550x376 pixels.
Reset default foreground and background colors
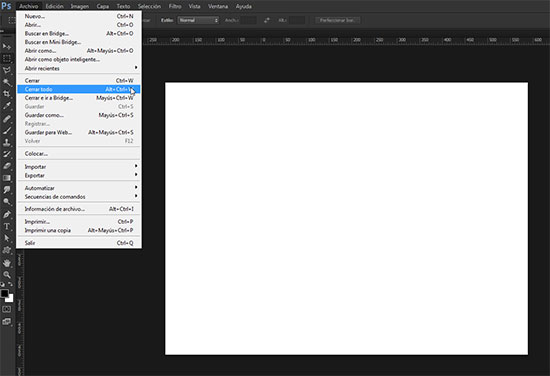pos(2,284)
